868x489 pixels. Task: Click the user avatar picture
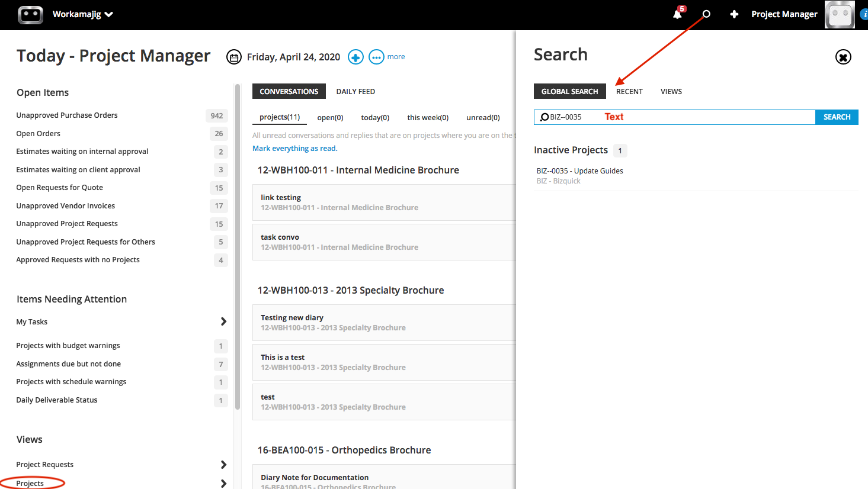point(840,14)
